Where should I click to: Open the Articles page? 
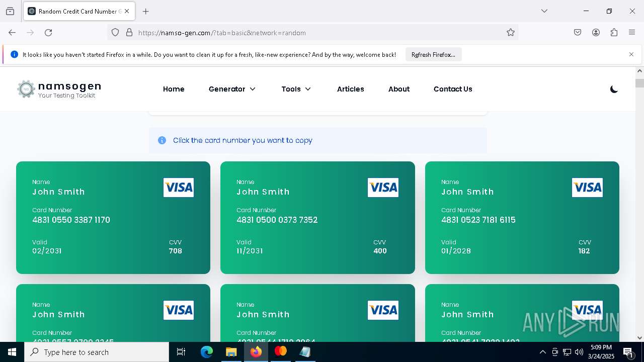351,89
